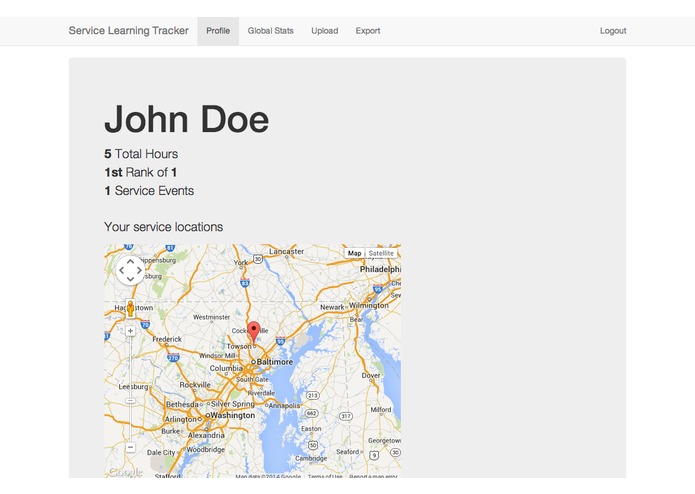Select the Export menu item
The width and height of the screenshot is (695, 494).
pos(368,31)
